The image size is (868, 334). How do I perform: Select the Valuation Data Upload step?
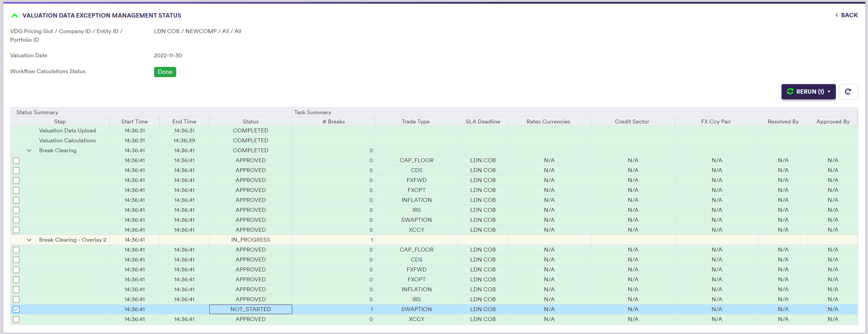67,131
